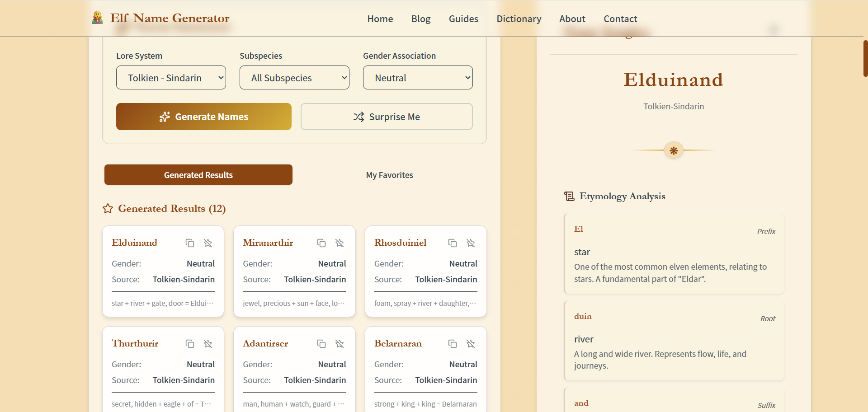This screenshot has height=412, width=868.
Task: Open the Blog page
Action: [421, 19]
